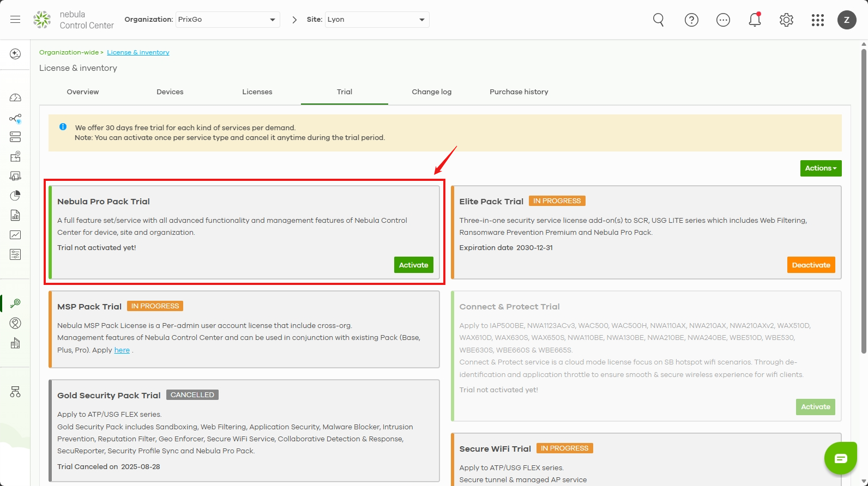868x486 pixels.
Task: Select the license key icon in sidebar
Action: coord(15,303)
